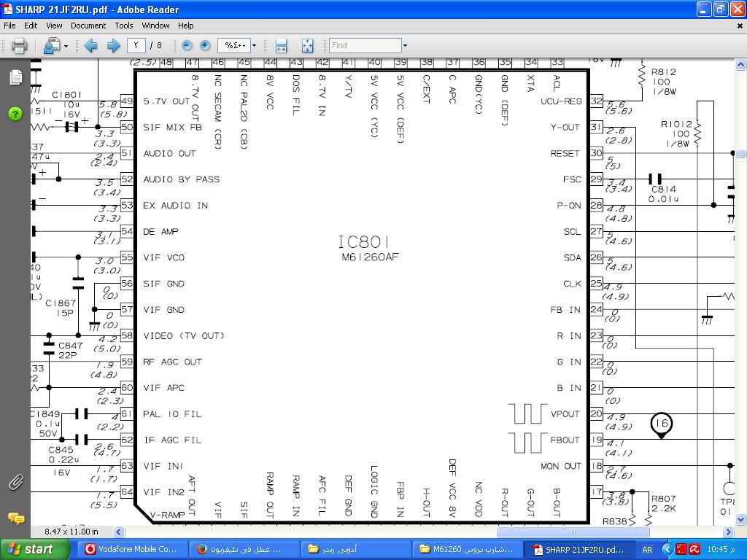
Task: Open the Window menu
Action: coord(156,26)
